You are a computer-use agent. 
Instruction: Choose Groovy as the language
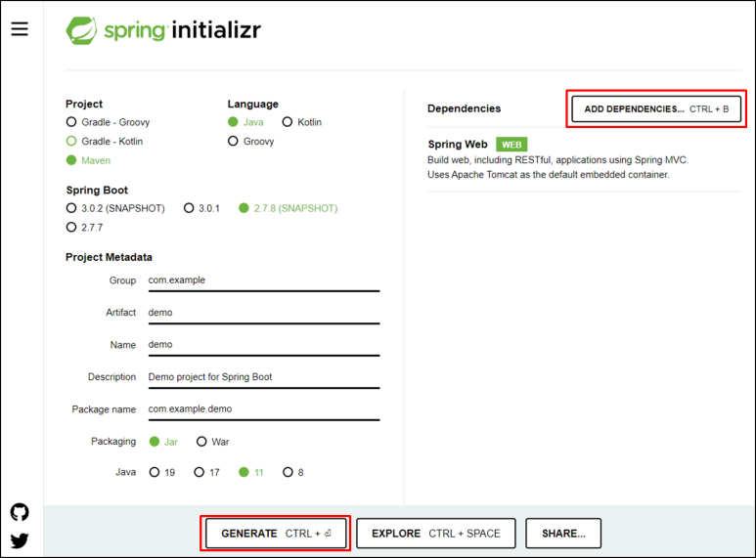click(251, 141)
